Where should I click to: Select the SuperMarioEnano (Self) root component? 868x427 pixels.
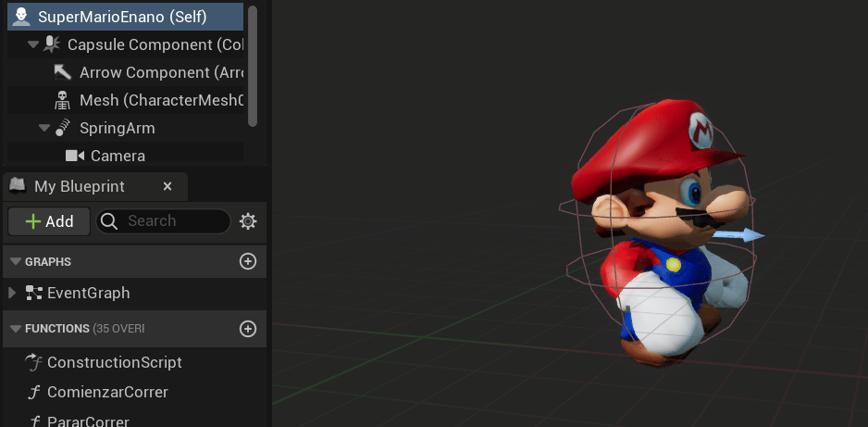(x=125, y=17)
